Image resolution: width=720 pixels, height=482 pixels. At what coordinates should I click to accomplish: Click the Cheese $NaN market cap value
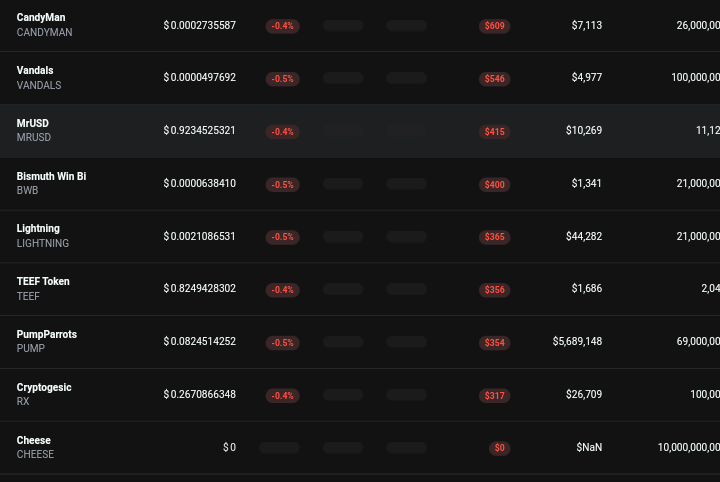pos(589,447)
